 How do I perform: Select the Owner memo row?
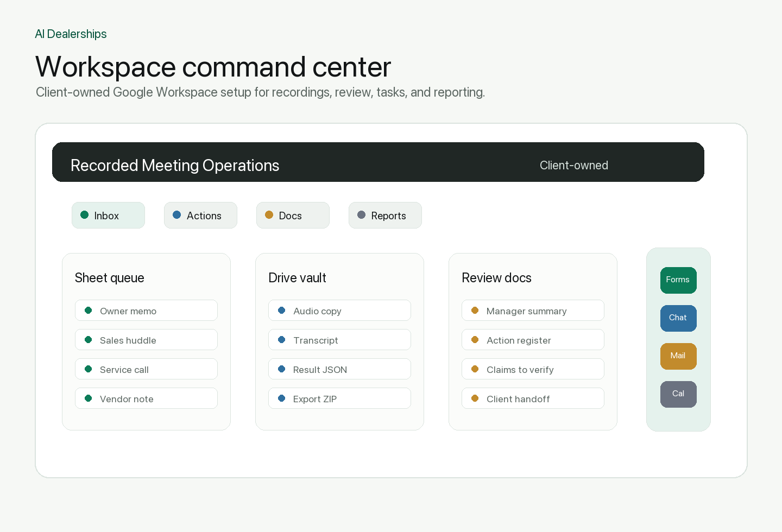[146, 311]
